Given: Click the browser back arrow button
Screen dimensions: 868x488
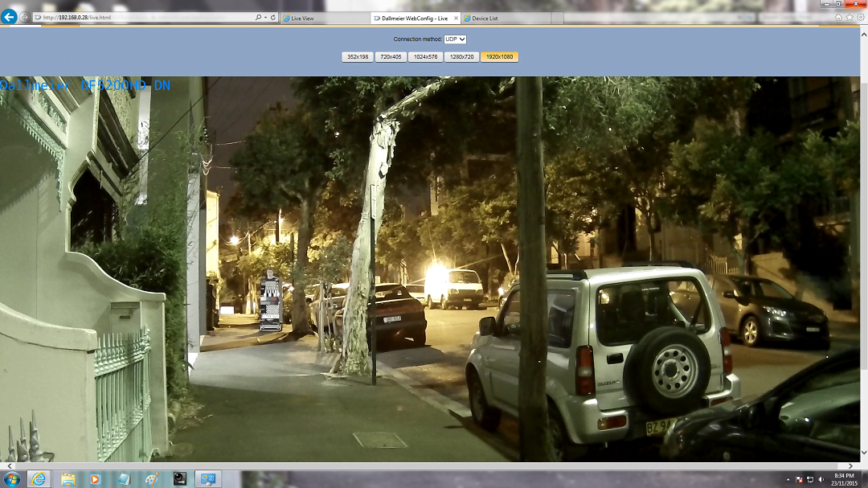Looking at the screenshot, I should pyautogui.click(x=10, y=17).
